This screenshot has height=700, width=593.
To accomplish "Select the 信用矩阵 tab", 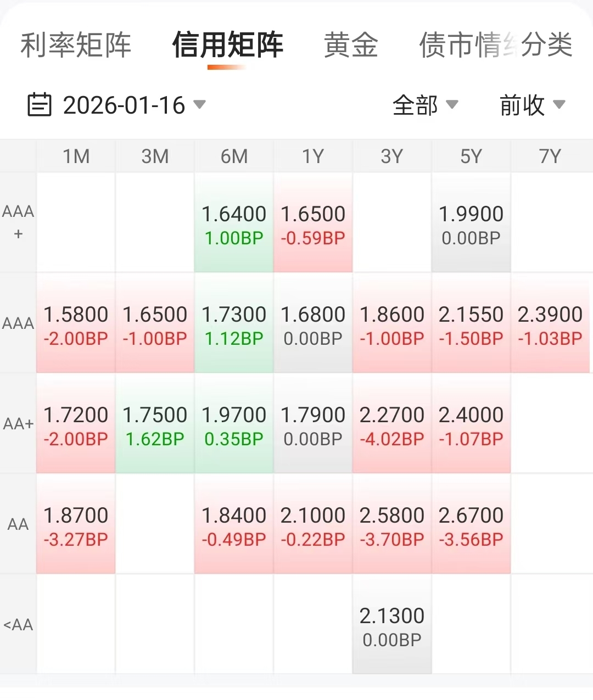I will coord(227,45).
